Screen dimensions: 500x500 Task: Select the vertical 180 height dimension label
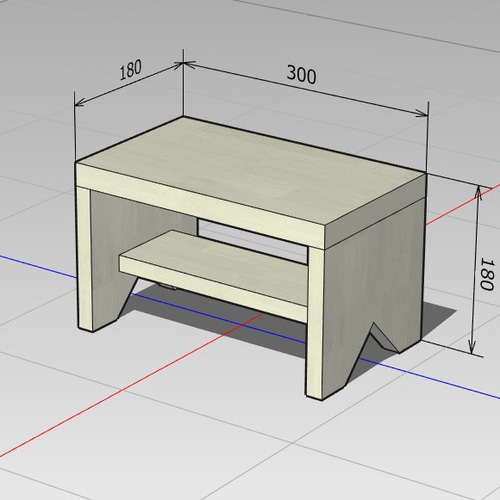point(486,274)
